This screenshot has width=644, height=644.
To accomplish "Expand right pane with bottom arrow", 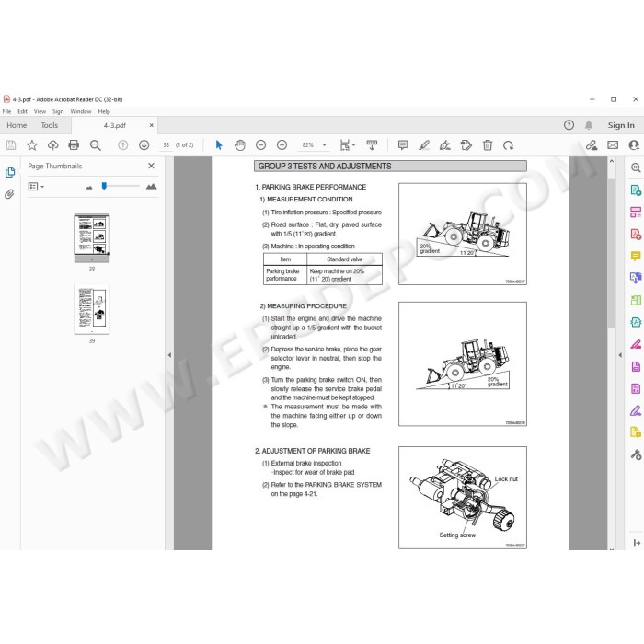I will (x=637, y=543).
